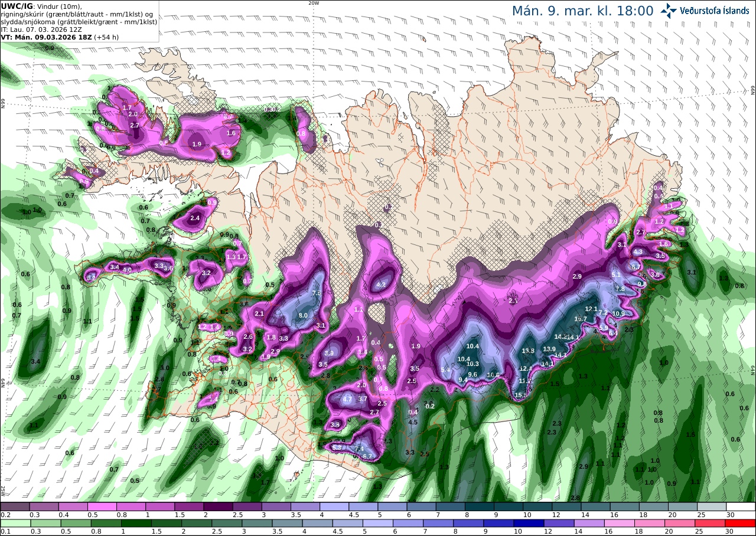Viewport: 756px width, 536px height.
Task: Click the 8.0 snowfall value on the map
Action: 303,316
